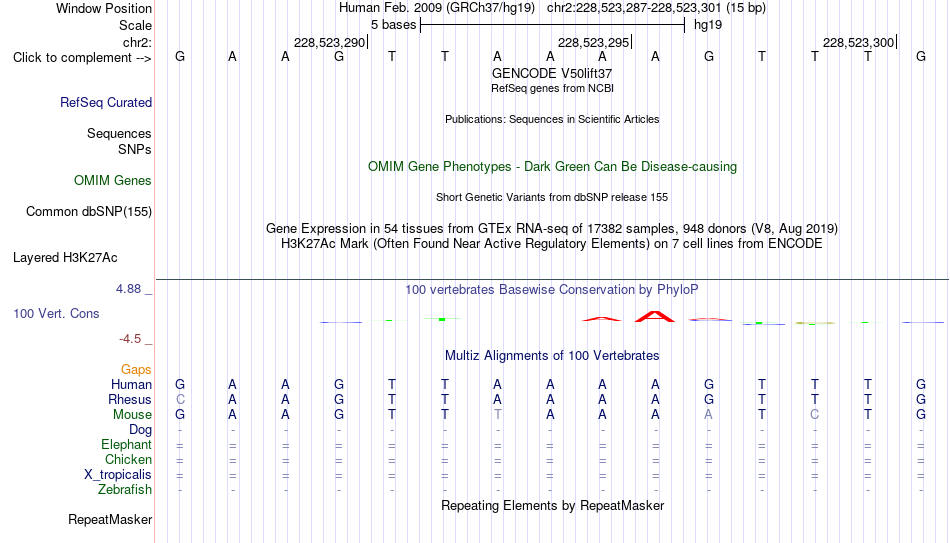Select the Zebrafish species row label
The width and height of the screenshot is (950, 543).
click(x=125, y=490)
